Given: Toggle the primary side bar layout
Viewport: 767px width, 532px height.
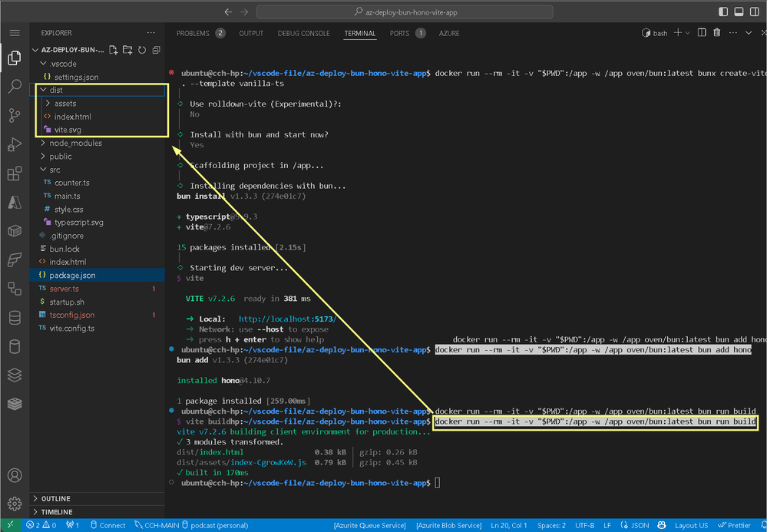Looking at the screenshot, I should pos(722,12).
